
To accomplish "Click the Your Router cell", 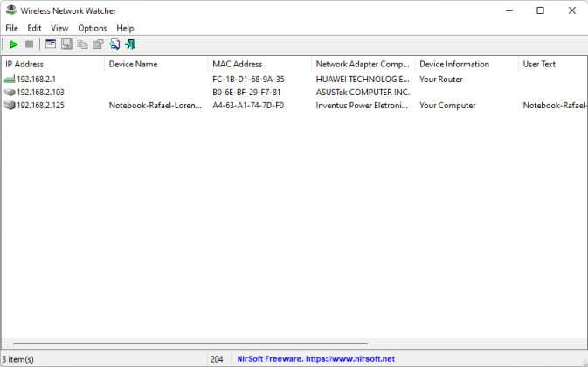I will point(441,80).
